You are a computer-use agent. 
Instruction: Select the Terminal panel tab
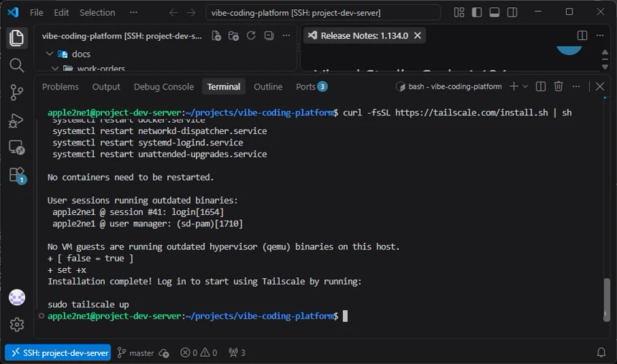click(224, 87)
